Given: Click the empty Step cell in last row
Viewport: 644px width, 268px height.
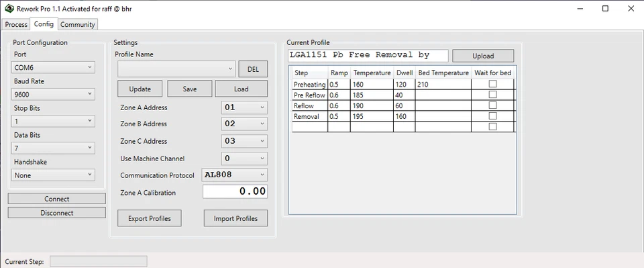Looking at the screenshot, I should pyautogui.click(x=310, y=127).
